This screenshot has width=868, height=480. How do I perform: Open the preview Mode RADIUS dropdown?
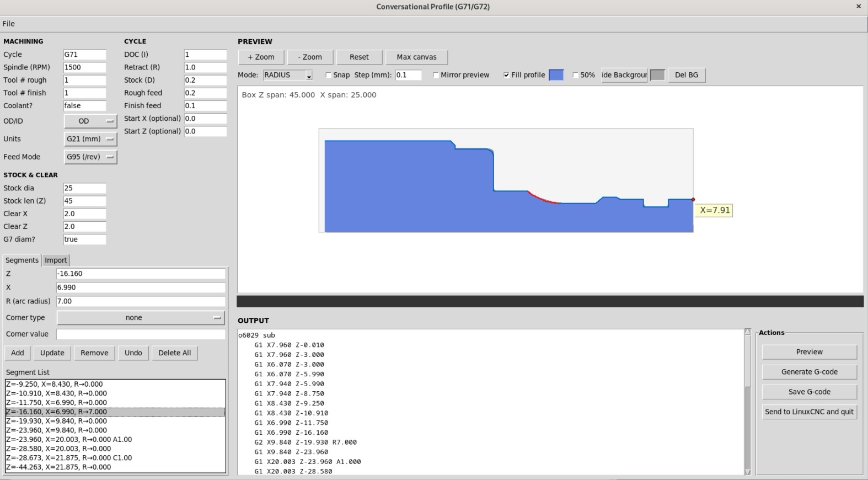tap(288, 75)
